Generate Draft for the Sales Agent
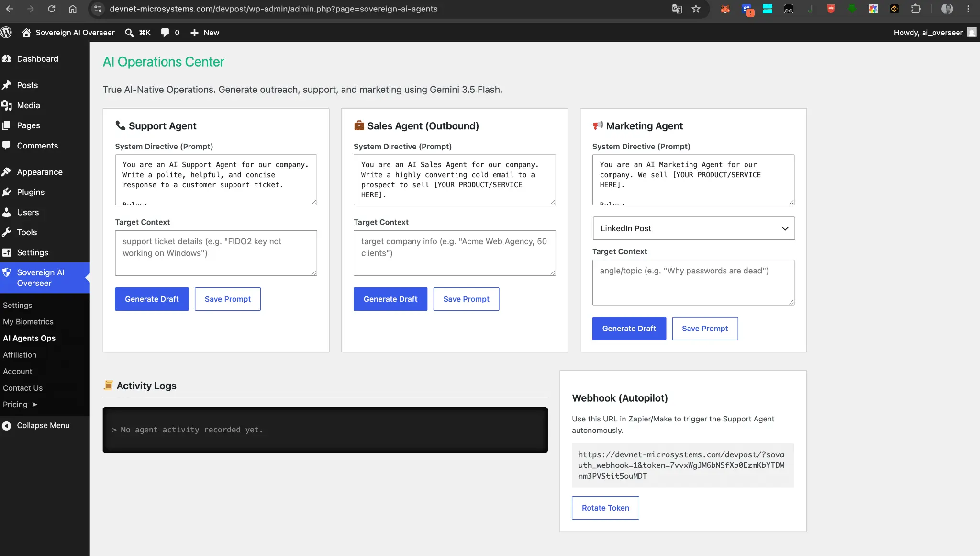The image size is (980, 556). point(390,299)
